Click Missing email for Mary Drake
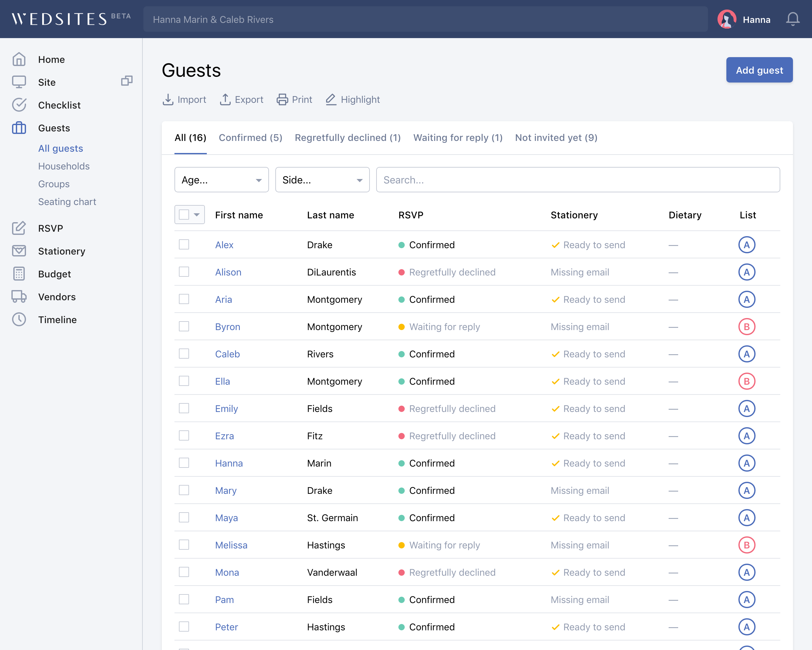The image size is (812, 650). coord(580,491)
